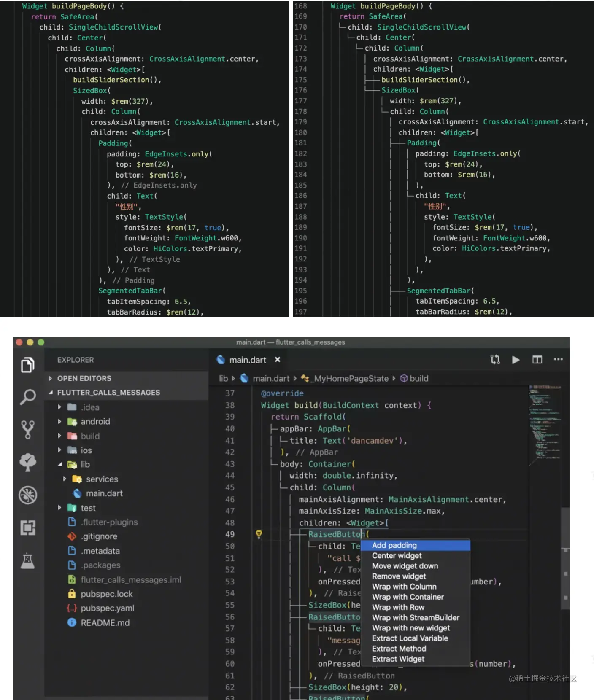The width and height of the screenshot is (594, 700).
Task: Open the Explorer view in the activity bar
Action: click(28, 365)
